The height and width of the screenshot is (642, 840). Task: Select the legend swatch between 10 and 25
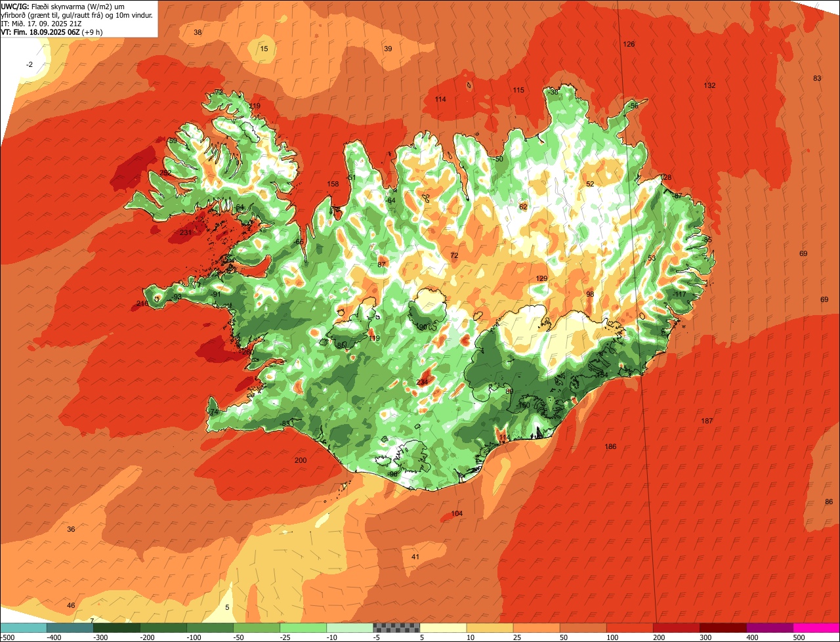(x=490, y=628)
